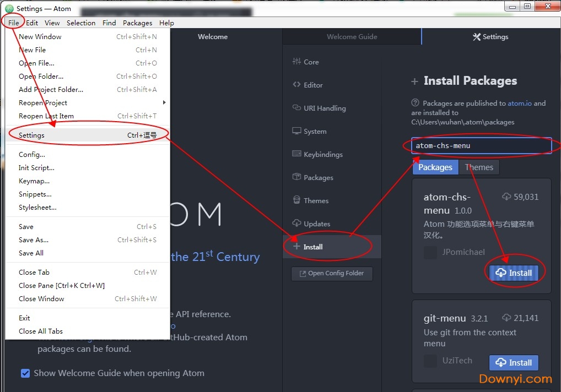Switch search filter to Themes

(479, 167)
